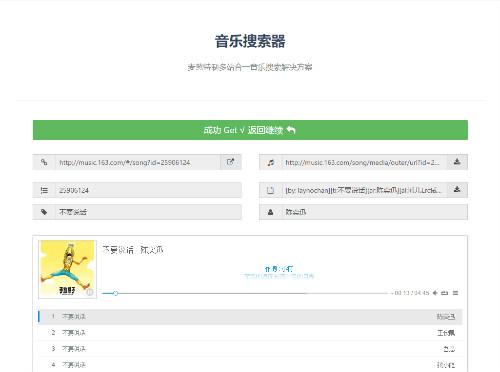Select the song title field
Image resolution: width=500 pixels, height=372 pixels.
point(148,212)
